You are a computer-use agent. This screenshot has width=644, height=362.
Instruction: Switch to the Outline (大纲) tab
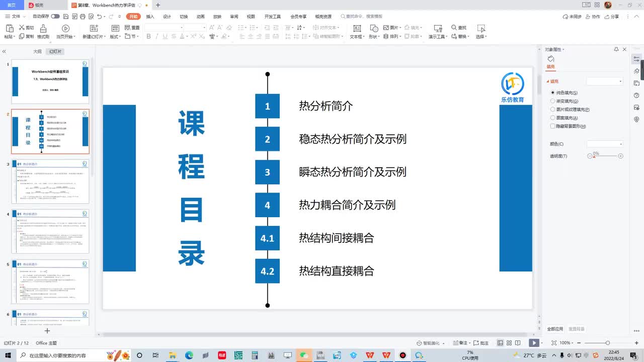[x=37, y=52]
